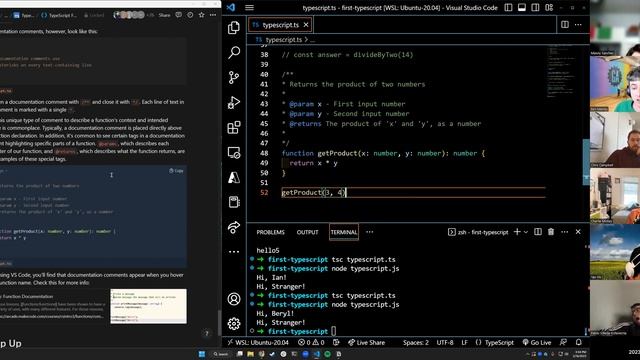Open the terminal panel More Actions menu
The width and height of the screenshot is (640, 360).
coord(564,232)
